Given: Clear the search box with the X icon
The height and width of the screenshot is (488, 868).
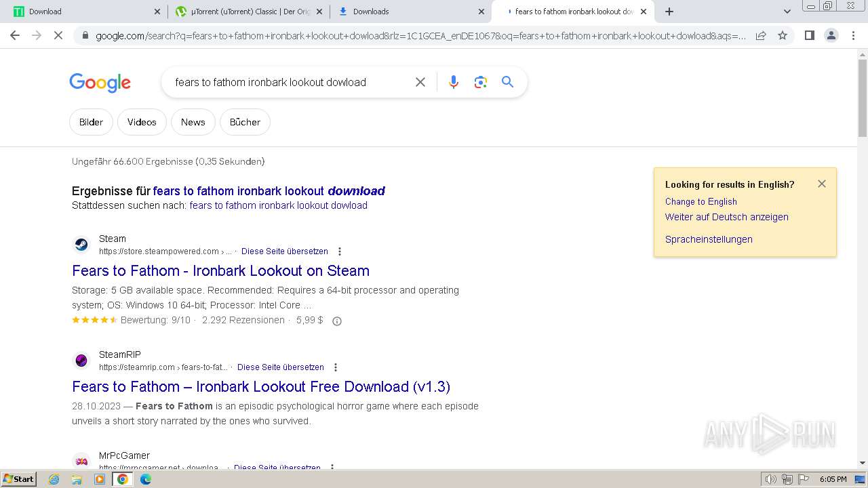Looking at the screenshot, I should 420,82.
